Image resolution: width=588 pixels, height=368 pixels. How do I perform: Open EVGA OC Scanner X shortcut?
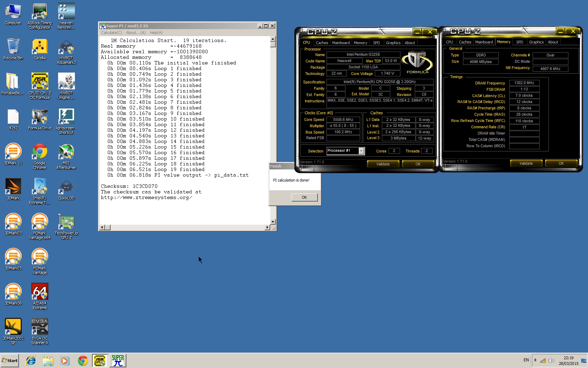(x=40, y=332)
